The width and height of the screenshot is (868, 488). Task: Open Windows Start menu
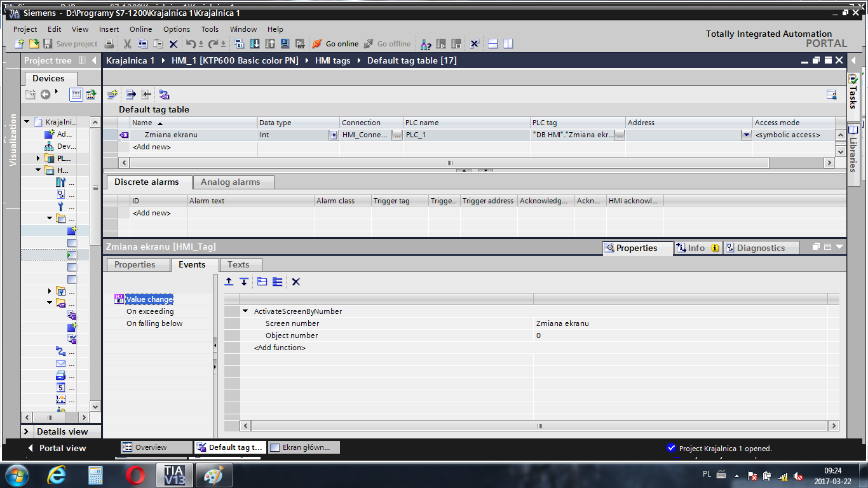click(16, 475)
